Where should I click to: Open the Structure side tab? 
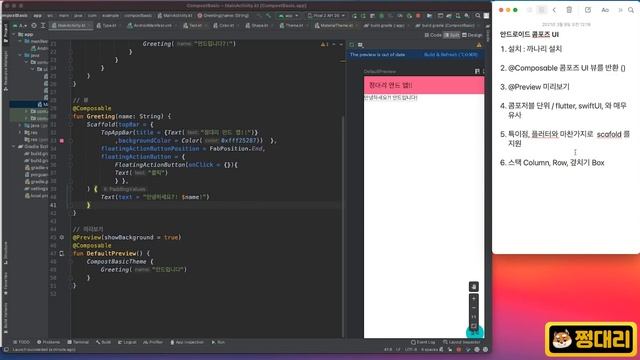tap(5, 253)
